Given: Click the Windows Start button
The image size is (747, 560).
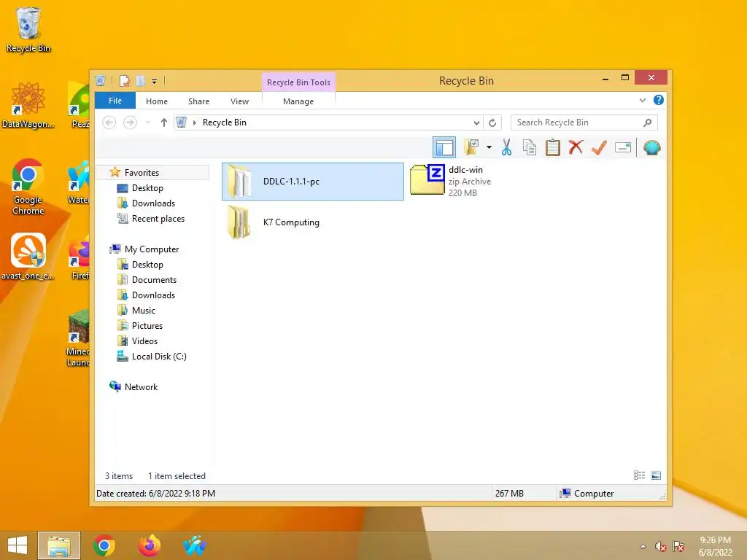Looking at the screenshot, I should pyautogui.click(x=18, y=545).
